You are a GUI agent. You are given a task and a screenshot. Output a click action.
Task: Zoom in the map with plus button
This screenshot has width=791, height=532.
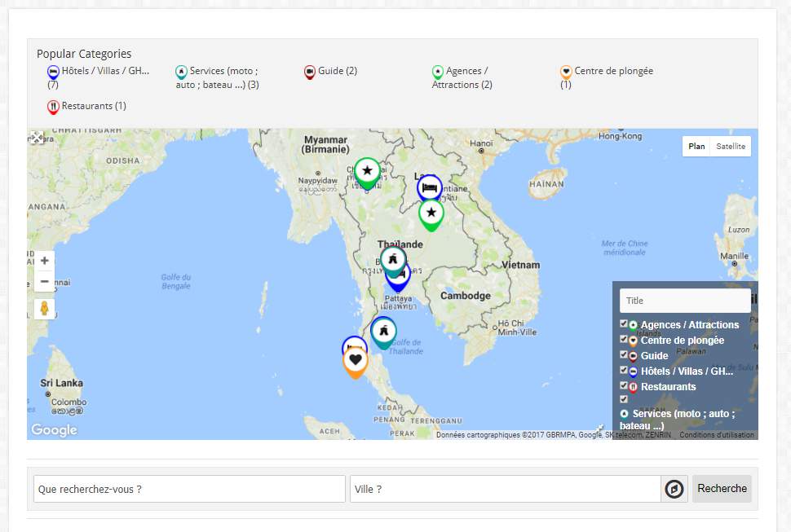(x=44, y=261)
